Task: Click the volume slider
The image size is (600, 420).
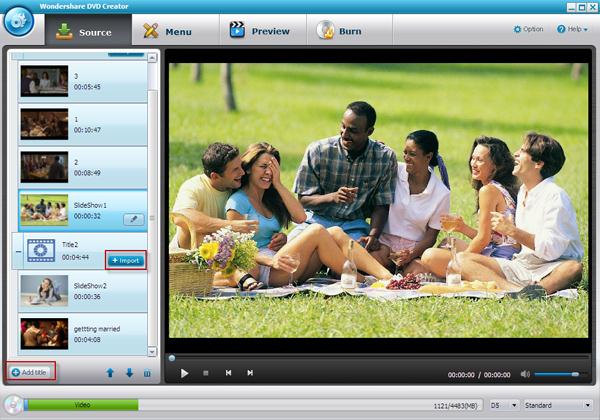Action: click(x=560, y=374)
